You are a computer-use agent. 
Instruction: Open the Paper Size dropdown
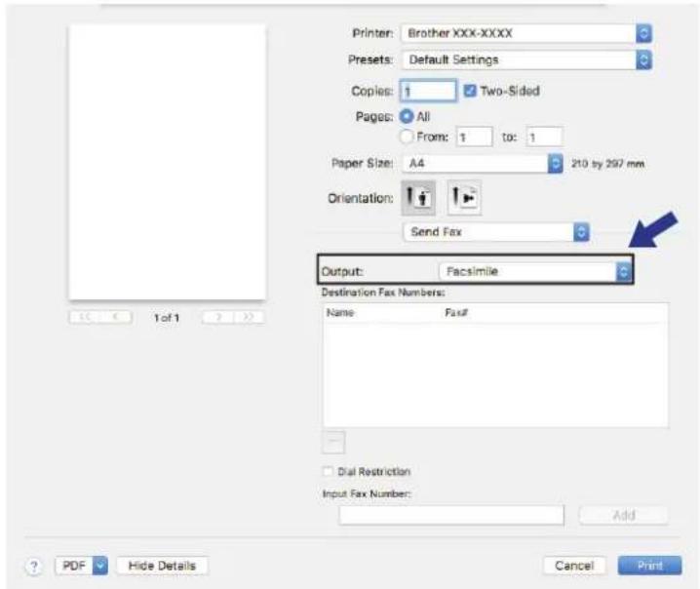coord(483,164)
